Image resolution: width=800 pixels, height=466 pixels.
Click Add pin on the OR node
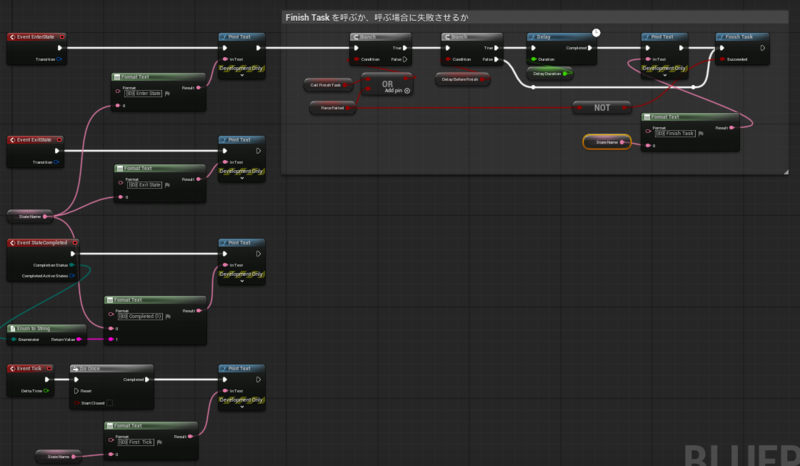(x=397, y=91)
